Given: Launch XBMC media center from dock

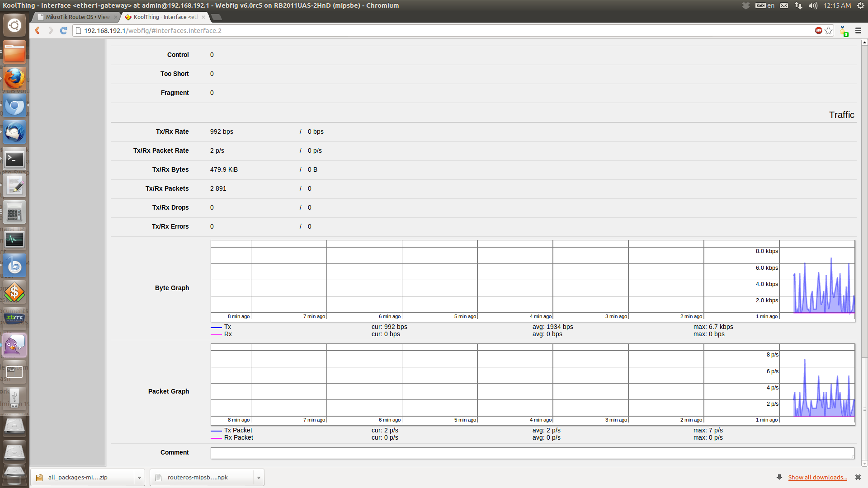Looking at the screenshot, I should click(14, 319).
